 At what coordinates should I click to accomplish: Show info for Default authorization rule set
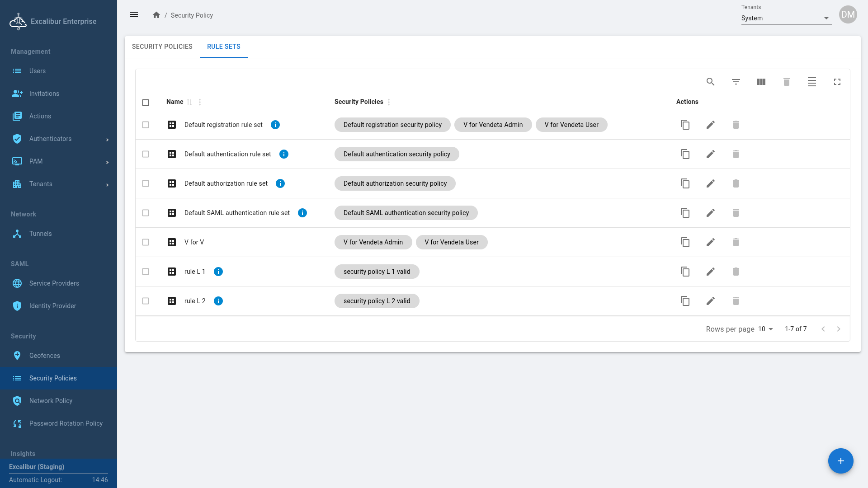click(x=280, y=183)
